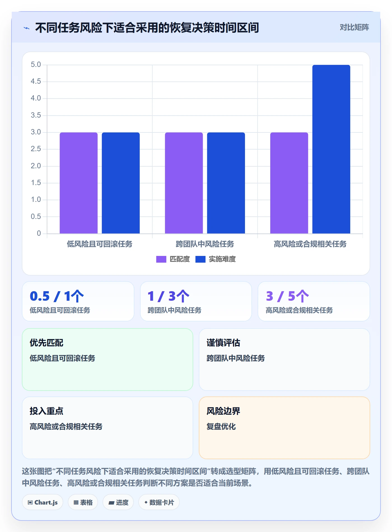392x532 pixels.
Task: Click the y-axis tick label 2.5
Action: 36,149
